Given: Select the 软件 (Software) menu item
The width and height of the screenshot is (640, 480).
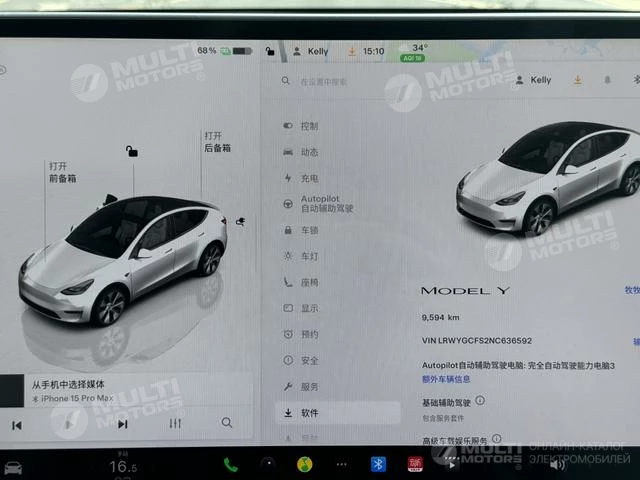Looking at the screenshot, I should point(337,413).
